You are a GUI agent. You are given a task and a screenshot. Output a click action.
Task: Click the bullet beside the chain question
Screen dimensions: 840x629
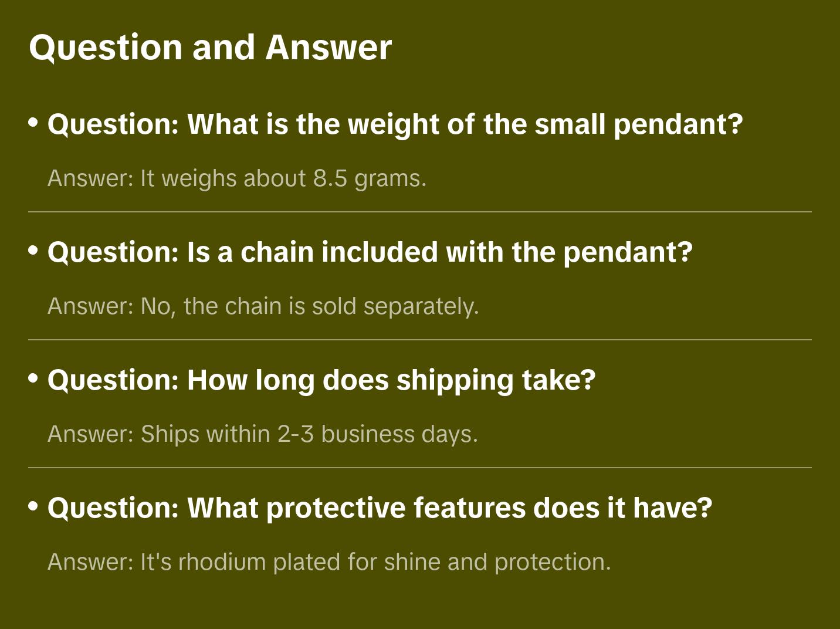(x=33, y=251)
